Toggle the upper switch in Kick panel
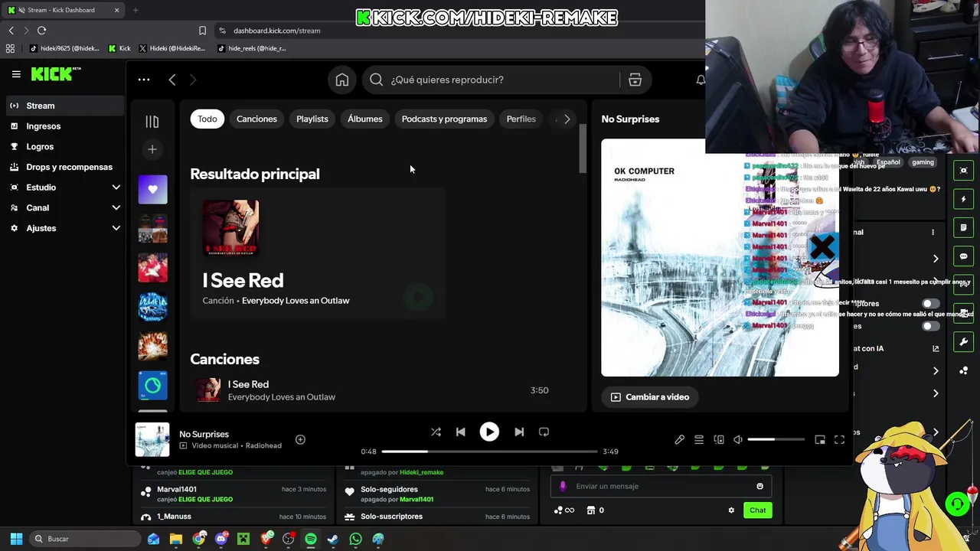 pyautogui.click(x=930, y=304)
